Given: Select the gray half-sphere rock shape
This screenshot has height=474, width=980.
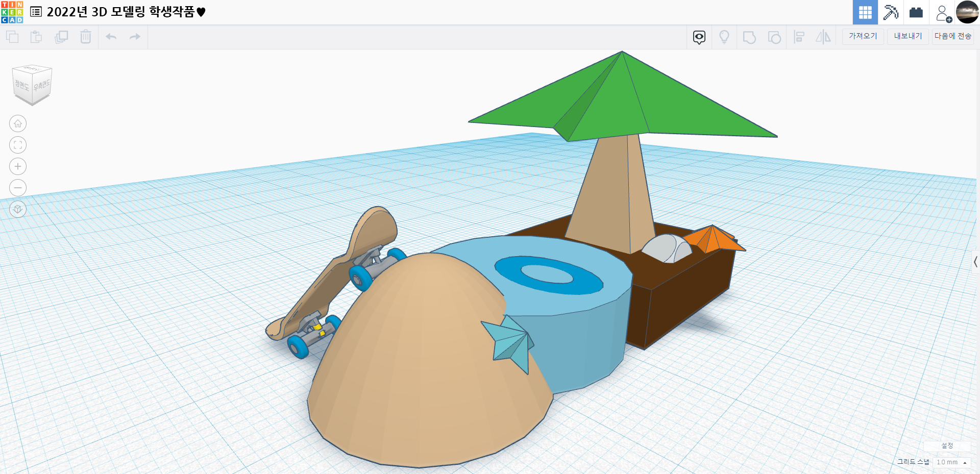Looking at the screenshot, I should (666, 248).
